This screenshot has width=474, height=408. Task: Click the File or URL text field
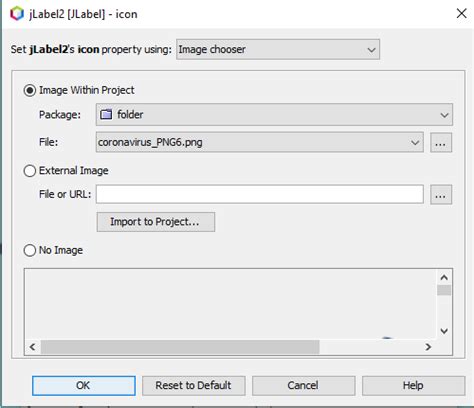(x=260, y=194)
